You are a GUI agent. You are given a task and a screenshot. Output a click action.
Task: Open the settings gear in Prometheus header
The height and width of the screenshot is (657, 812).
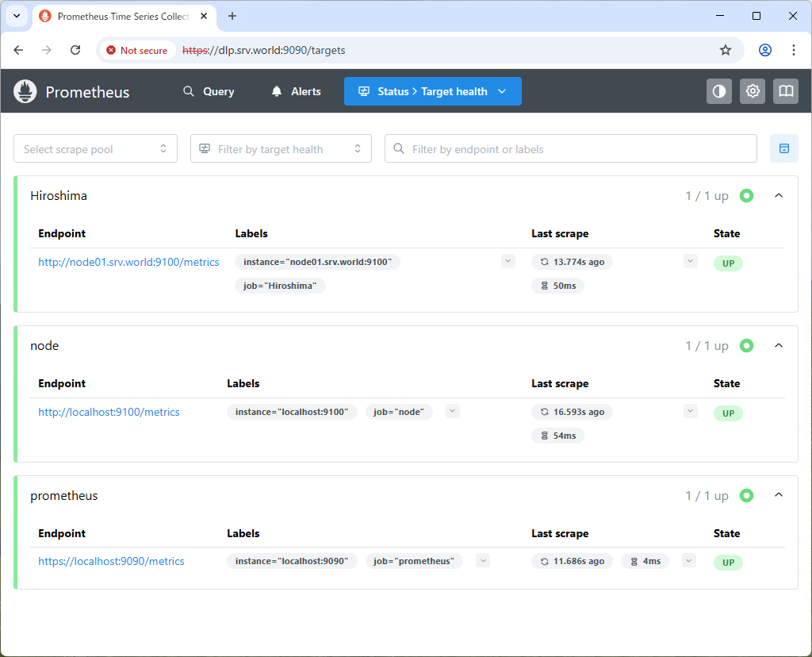point(753,92)
